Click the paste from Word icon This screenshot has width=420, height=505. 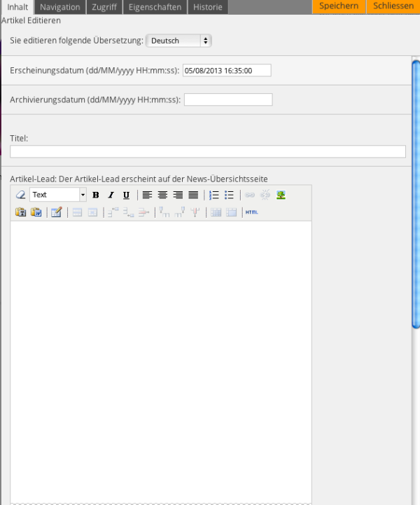[x=36, y=212]
